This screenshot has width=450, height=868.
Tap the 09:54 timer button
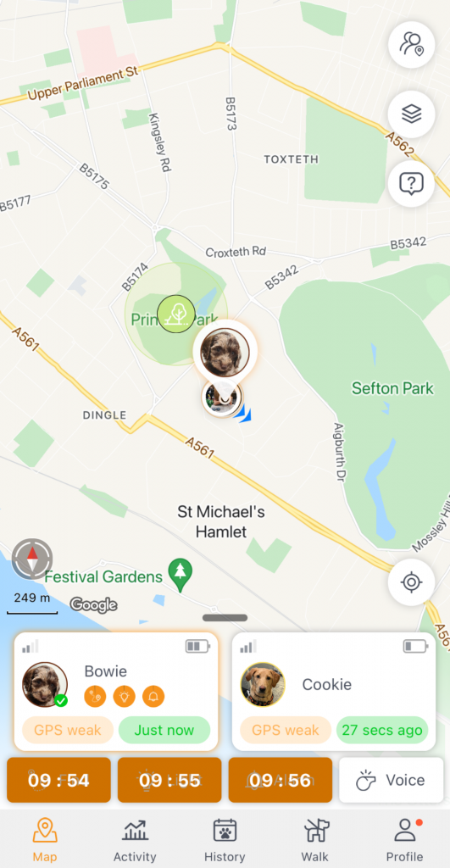pyautogui.click(x=58, y=780)
